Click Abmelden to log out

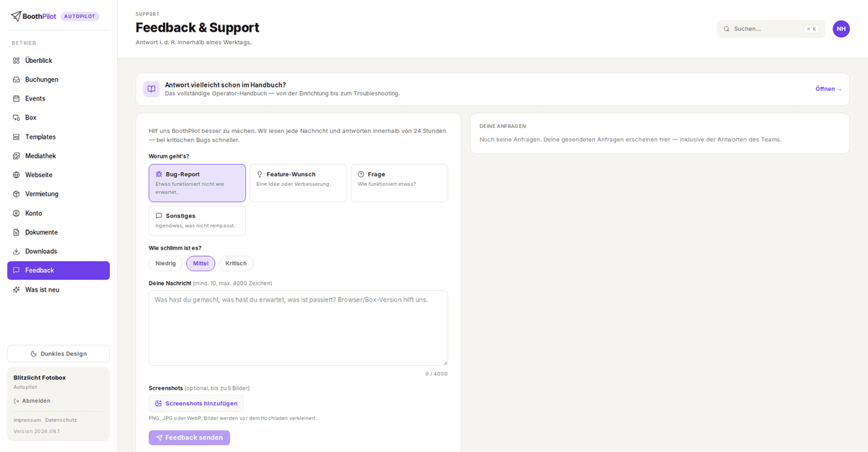tap(32, 401)
